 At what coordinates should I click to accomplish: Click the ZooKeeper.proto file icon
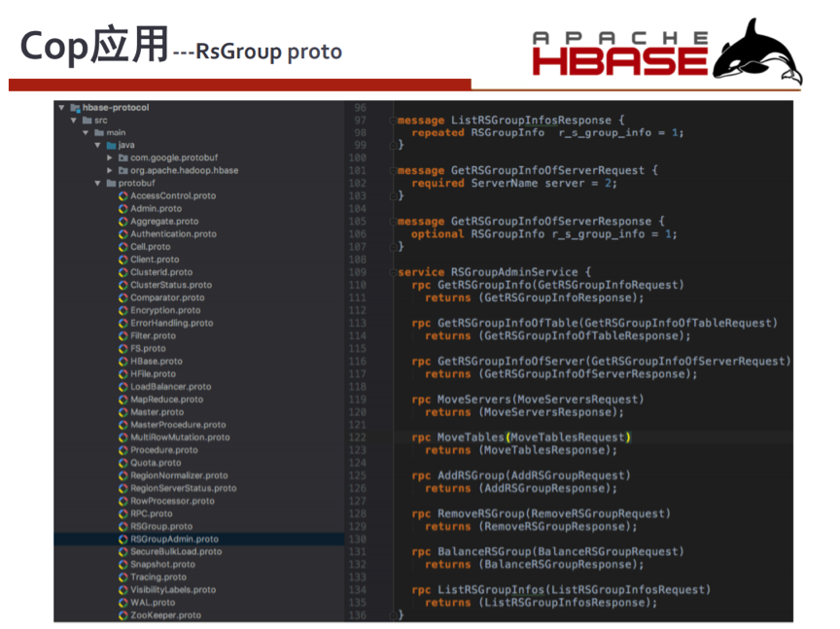coord(123,615)
